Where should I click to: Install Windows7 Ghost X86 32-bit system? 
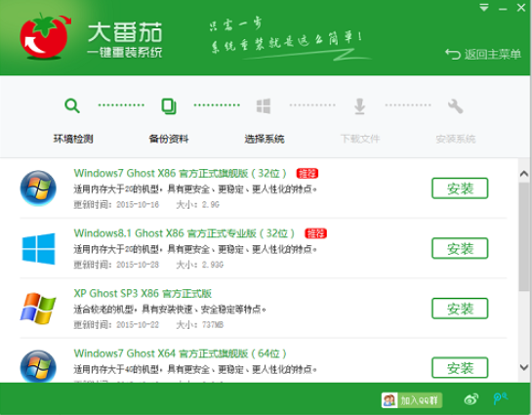(460, 188)
